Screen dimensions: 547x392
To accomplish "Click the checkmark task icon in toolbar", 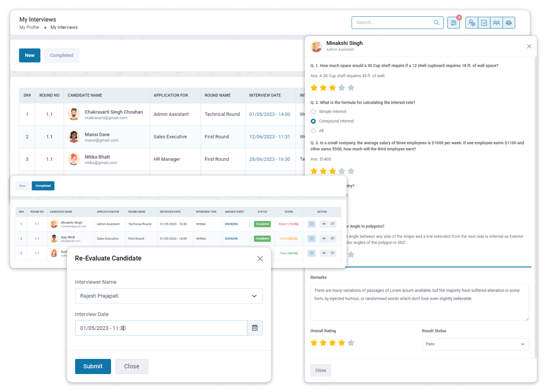I will pos(484,23).
